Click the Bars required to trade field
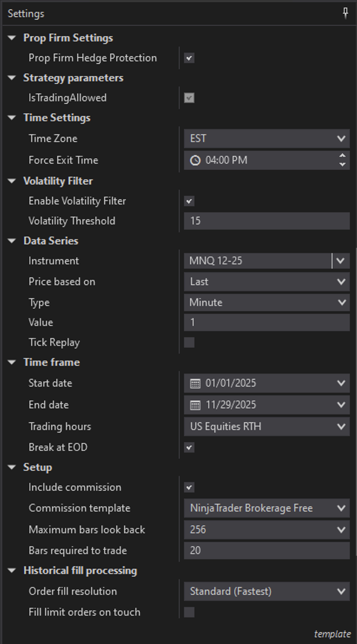 [266, 551]
